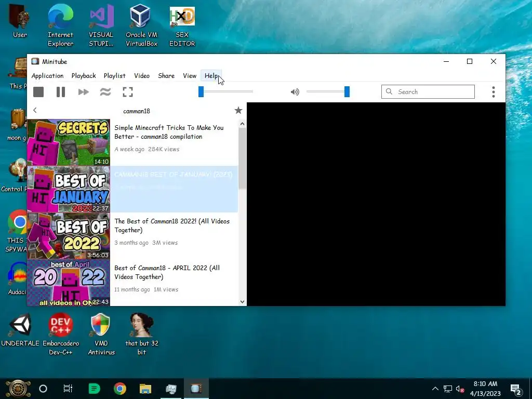532x399 pixels.
Task: Open the Share menu
Action: coord(166,76)
